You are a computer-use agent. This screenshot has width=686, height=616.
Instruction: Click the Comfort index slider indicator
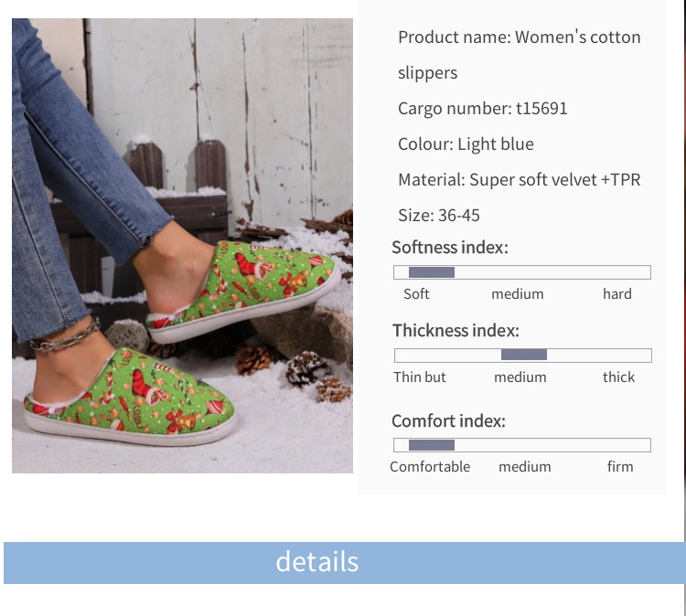point(432,445)
